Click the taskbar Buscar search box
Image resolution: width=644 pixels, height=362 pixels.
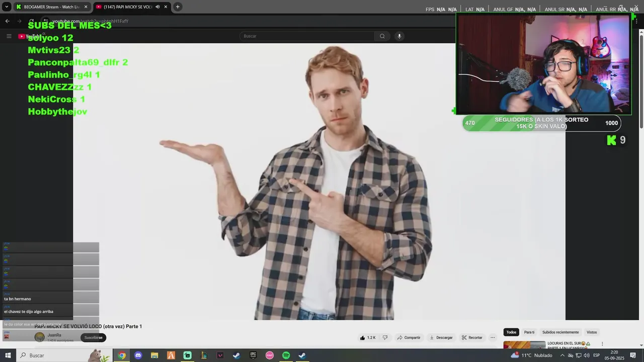pos(64,355)
